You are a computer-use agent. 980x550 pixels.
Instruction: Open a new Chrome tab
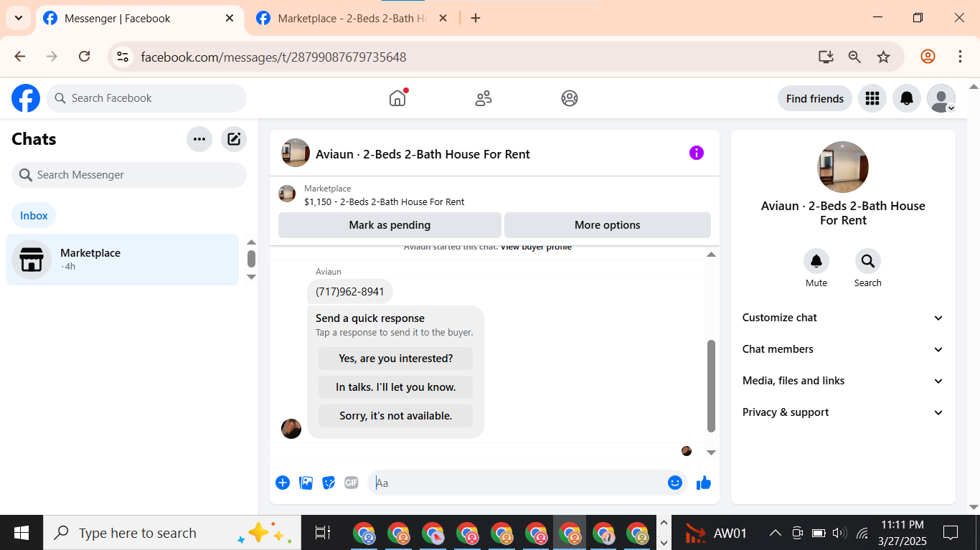[x=476, y=19]
